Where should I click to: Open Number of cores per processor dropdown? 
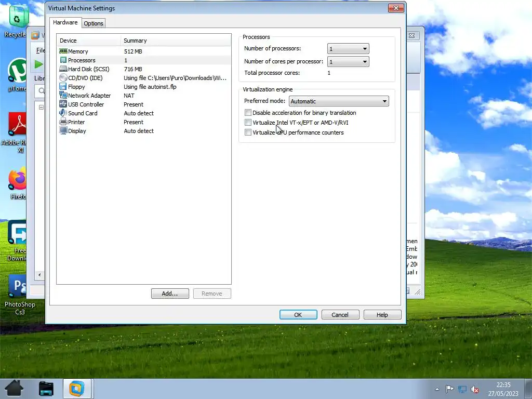click(x=348, y=62)
